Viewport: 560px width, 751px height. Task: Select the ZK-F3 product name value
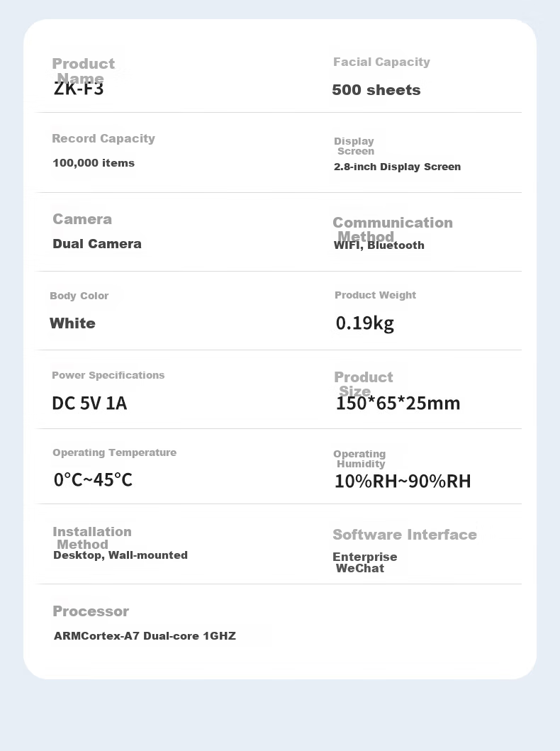(79, 89)
